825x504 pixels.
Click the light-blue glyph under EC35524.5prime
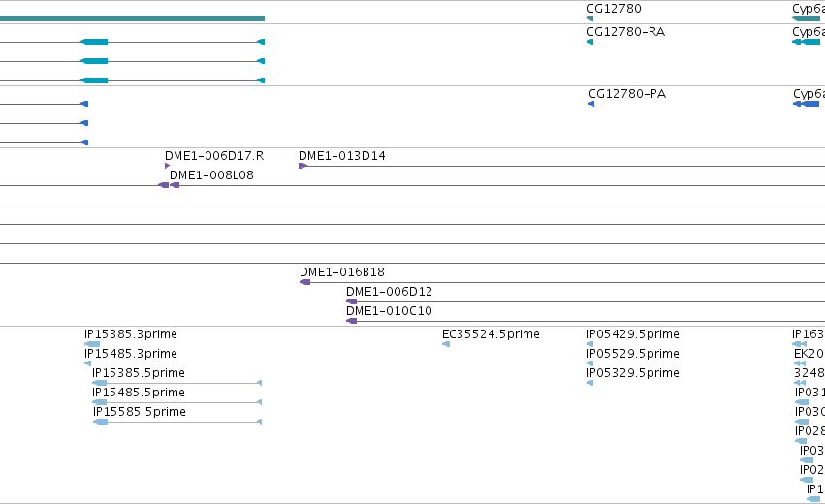[x=446, y=344]
